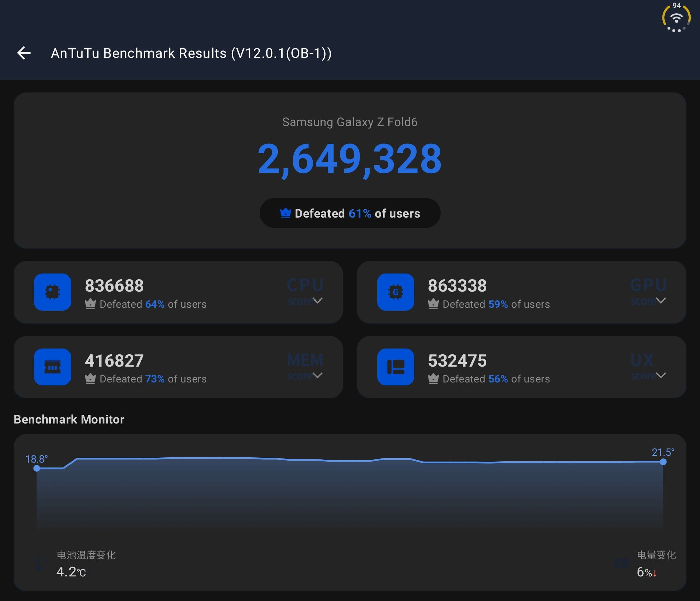
Task: Expand the GPU score details
Action: 661,300
